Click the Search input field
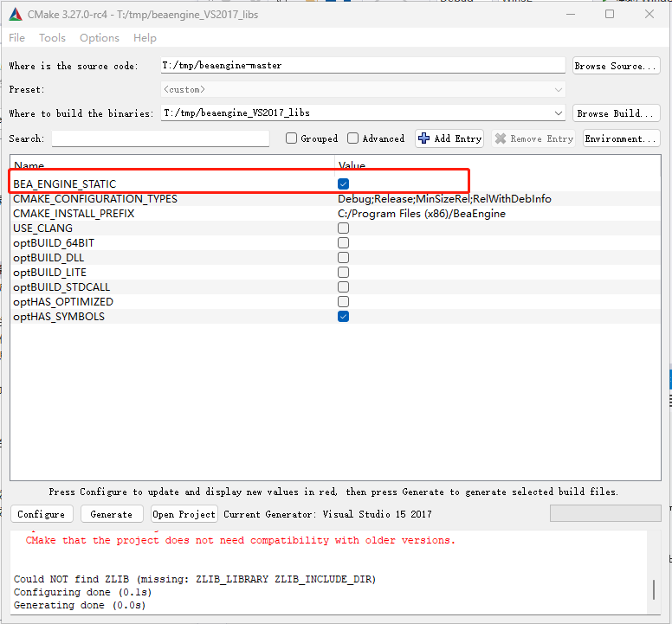The height and width of the screenshot is (624, 672). [160, 138]
